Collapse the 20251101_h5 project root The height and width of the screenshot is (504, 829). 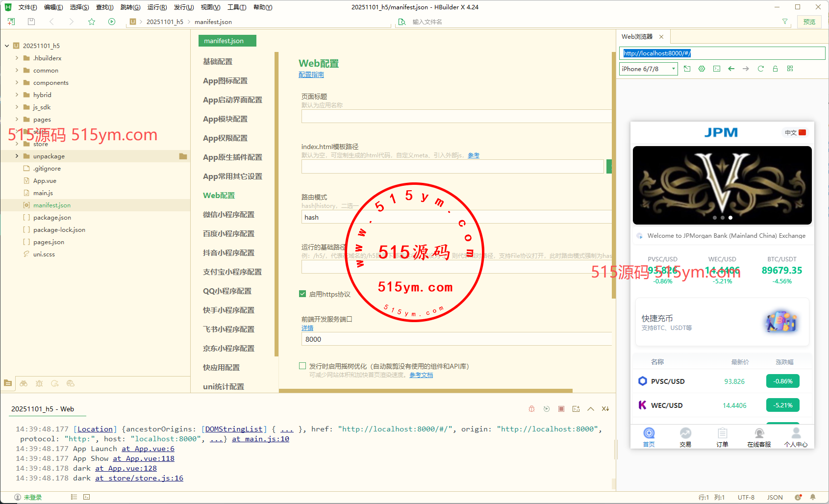(x=7, y=46)
